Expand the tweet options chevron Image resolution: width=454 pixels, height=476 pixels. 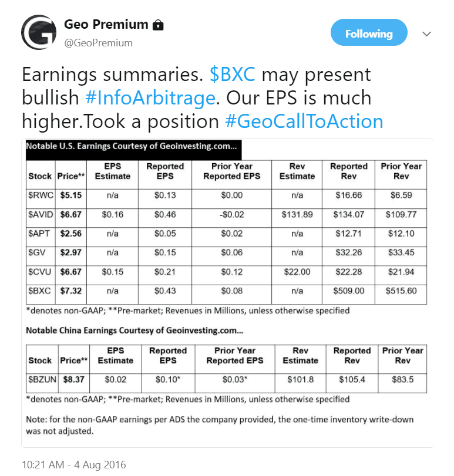[427, 34]
